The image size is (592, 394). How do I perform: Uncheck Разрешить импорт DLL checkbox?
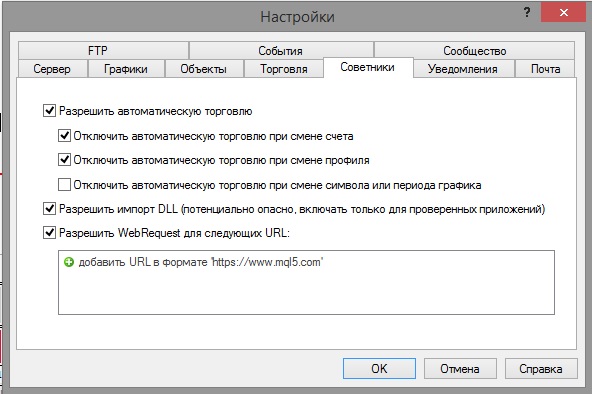tap(49, 209)
